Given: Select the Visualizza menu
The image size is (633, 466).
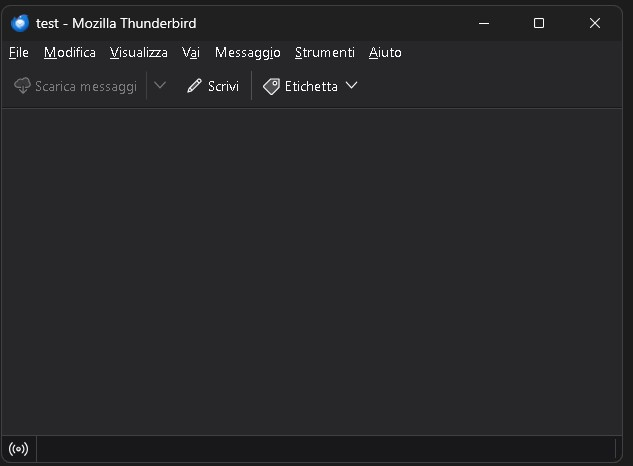Looking at the screenshot, I should coord(139,52).
